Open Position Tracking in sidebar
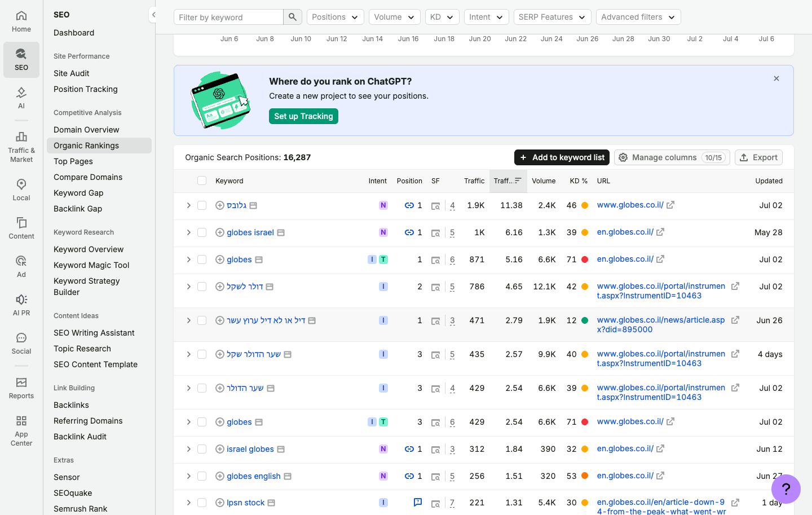The image size is (812, 515). click(x=86, y=89)
